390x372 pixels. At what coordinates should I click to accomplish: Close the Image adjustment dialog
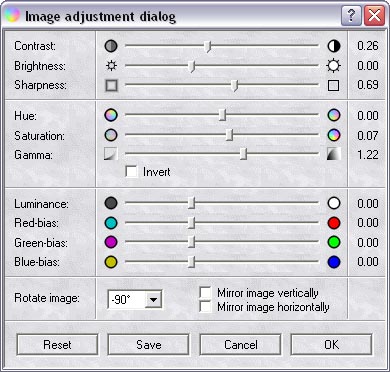(374, 16)
